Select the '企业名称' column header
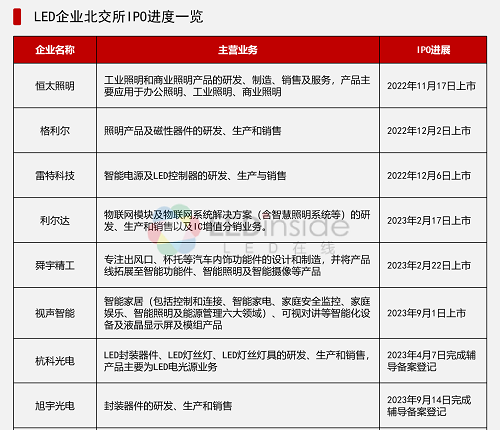 [55, 50]
